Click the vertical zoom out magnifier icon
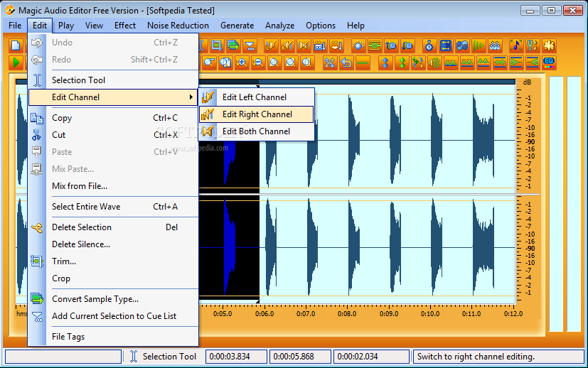588x368 pixels. pyautogui.click(x=258, y=63)
